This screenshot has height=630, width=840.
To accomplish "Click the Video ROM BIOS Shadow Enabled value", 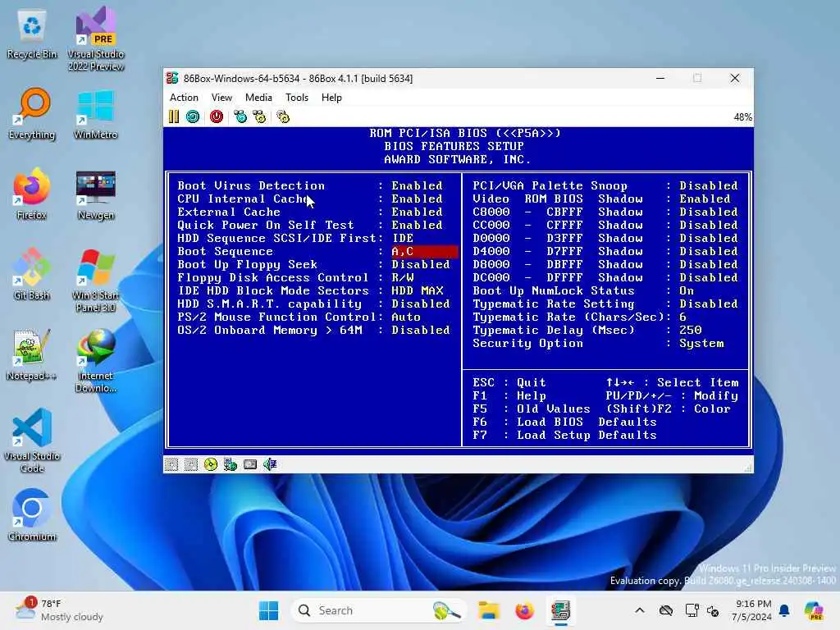I will click(705, 199).
